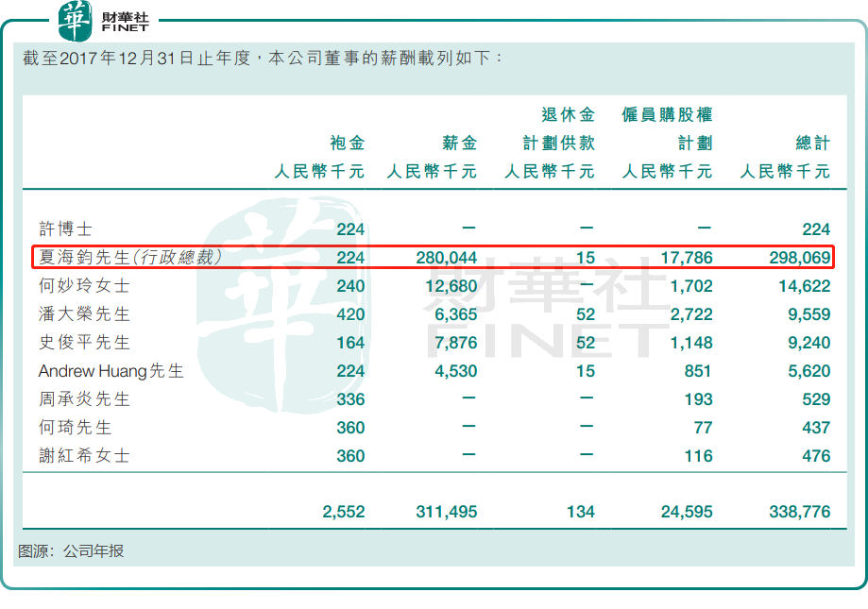Select the name 史俊平先生
Image resolution: width=868 pixels, height=609 pixels.
84,343
